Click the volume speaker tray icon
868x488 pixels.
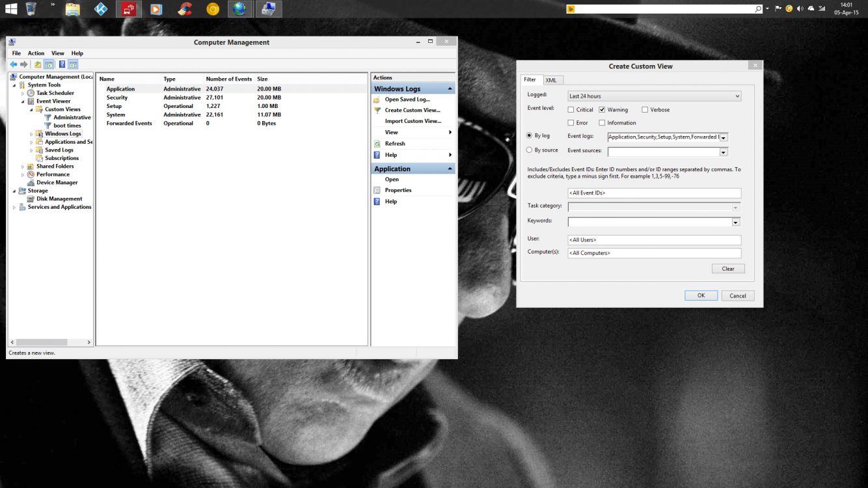pos(800,8)
